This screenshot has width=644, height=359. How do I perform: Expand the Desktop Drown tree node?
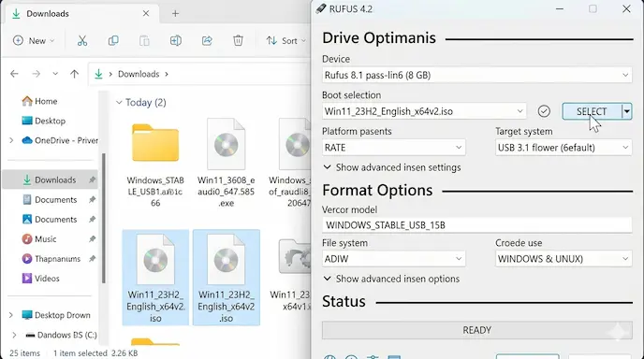(11, 315)
